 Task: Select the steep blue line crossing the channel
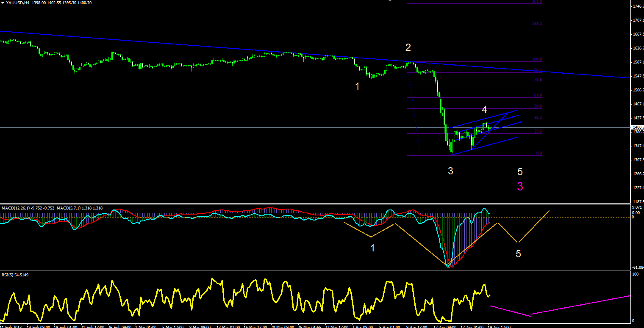[490, 130]
